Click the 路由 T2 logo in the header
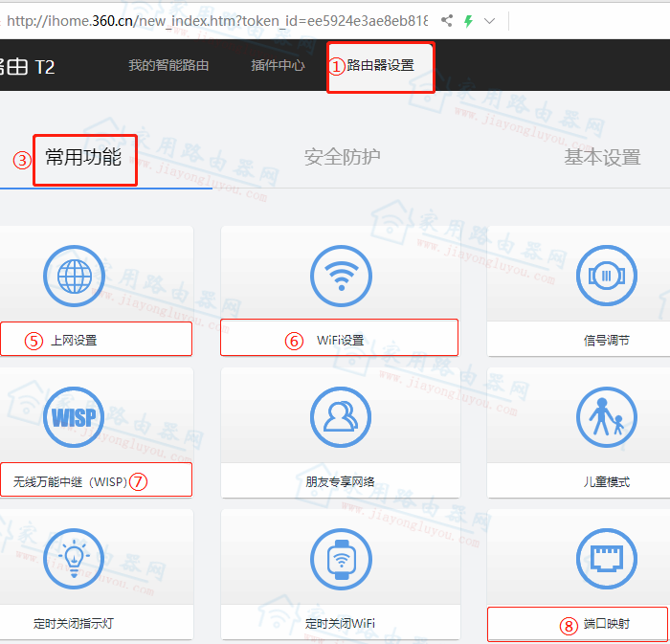670x644 pixels. [x=27, y=66]
